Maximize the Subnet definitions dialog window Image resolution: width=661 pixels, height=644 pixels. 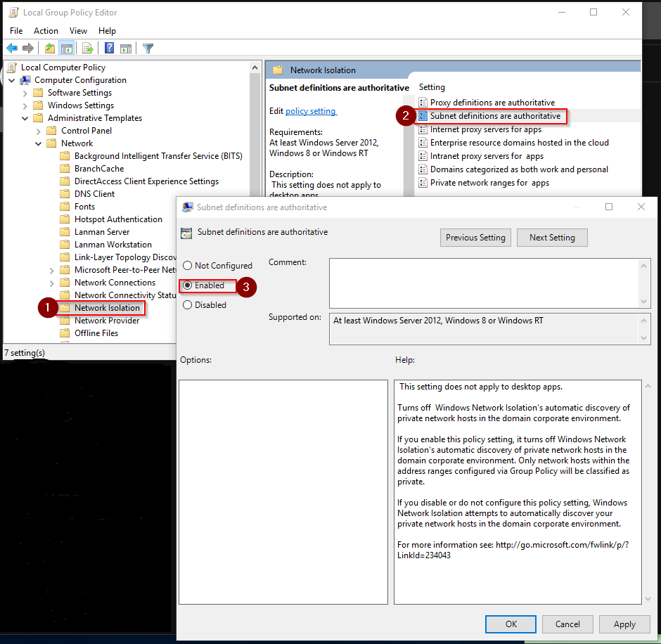point(609,207)
